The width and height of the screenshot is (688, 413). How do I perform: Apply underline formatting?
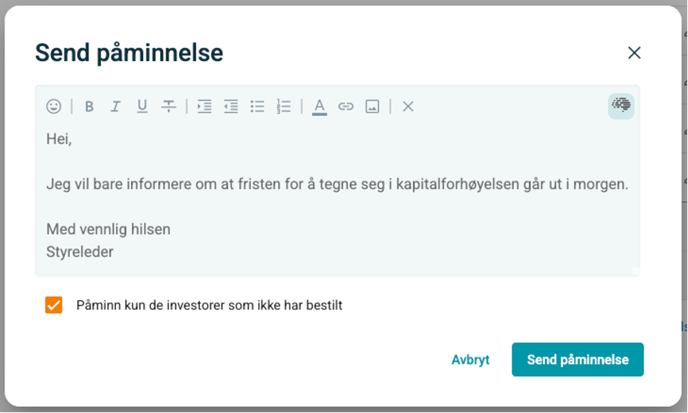[142, 106]
